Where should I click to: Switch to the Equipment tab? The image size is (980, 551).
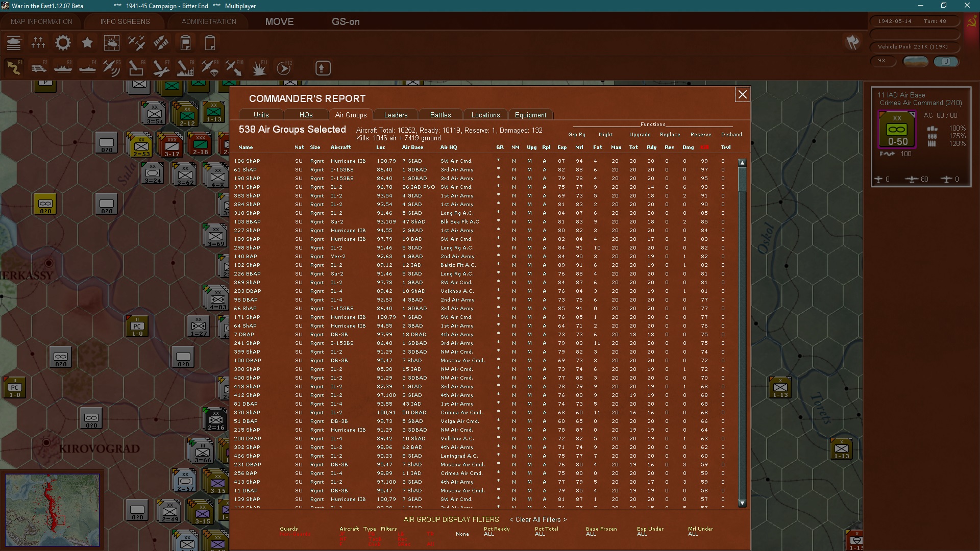tap(530, 115)
